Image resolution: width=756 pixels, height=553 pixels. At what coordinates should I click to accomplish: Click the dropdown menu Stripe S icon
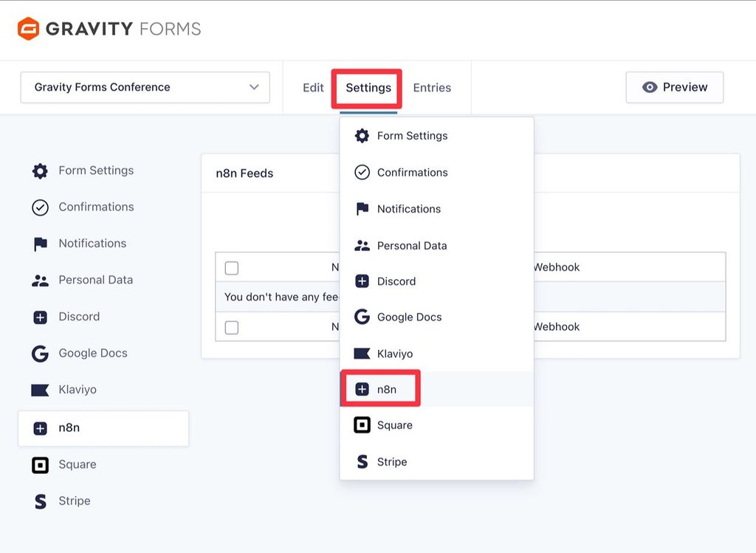coord(362,462)
